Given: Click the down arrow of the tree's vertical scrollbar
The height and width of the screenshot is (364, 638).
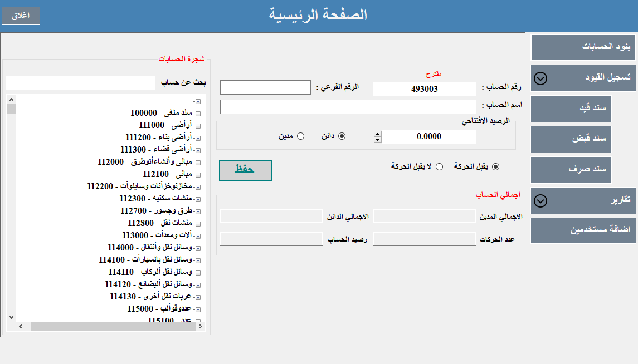Looking at the screenshot, I should pyautogui.click(x=11, y=317).
